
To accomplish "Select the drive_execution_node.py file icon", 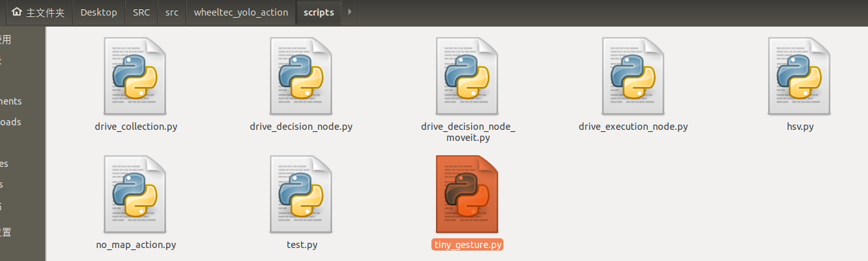I will (633, 76).
